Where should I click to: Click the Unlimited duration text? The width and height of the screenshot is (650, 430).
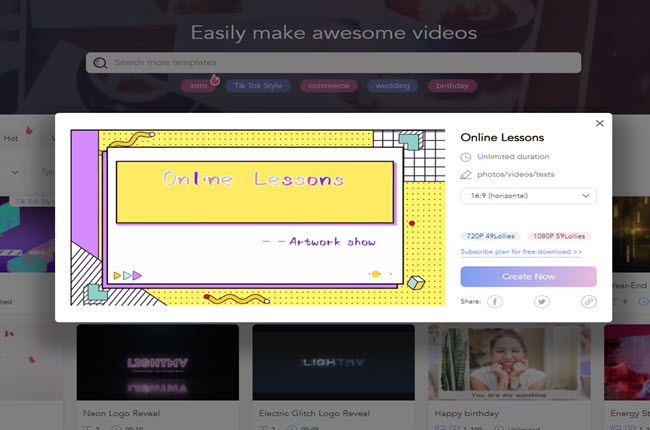click(513, 157)
